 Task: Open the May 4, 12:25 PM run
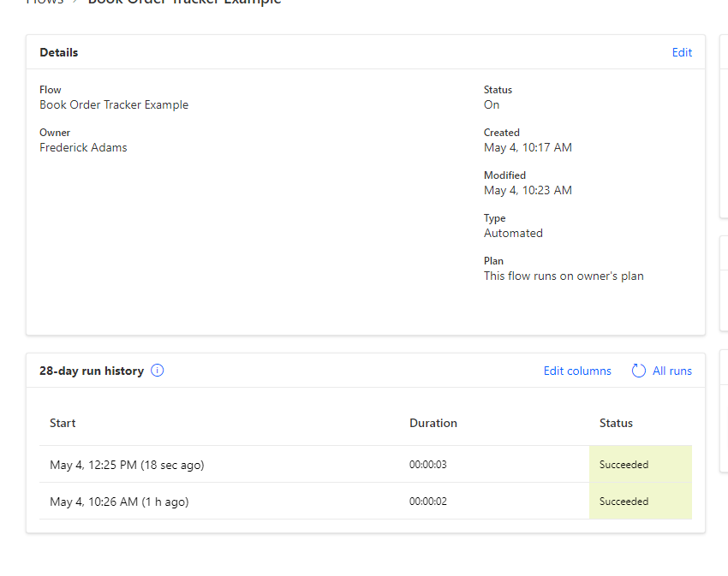[127, 465]
